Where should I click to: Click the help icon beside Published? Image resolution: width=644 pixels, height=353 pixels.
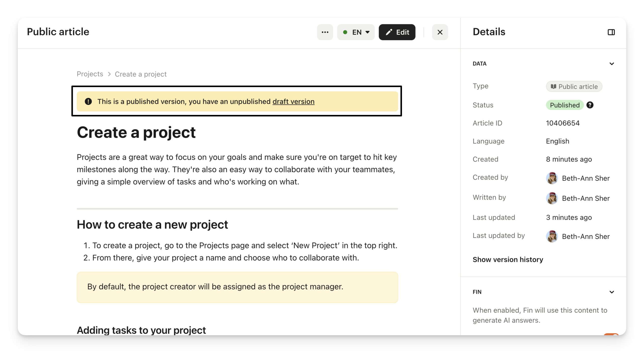point(590,105)
